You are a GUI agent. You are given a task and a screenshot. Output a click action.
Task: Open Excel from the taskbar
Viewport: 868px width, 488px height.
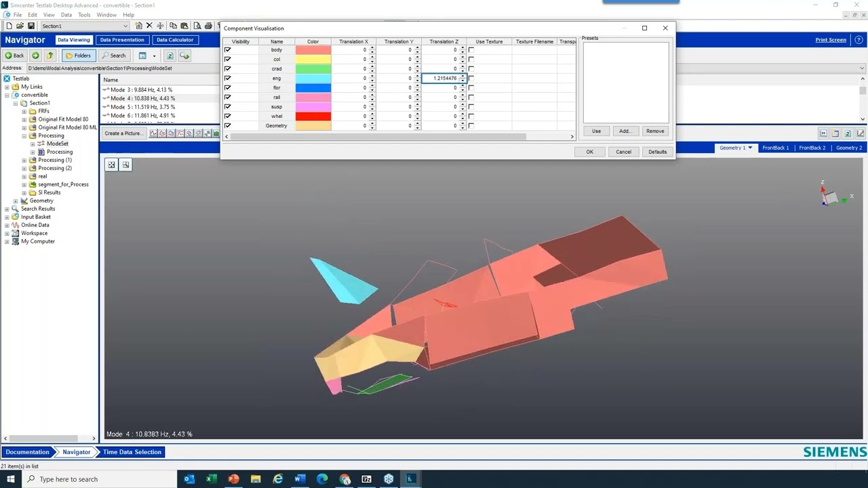click(211, 479)
